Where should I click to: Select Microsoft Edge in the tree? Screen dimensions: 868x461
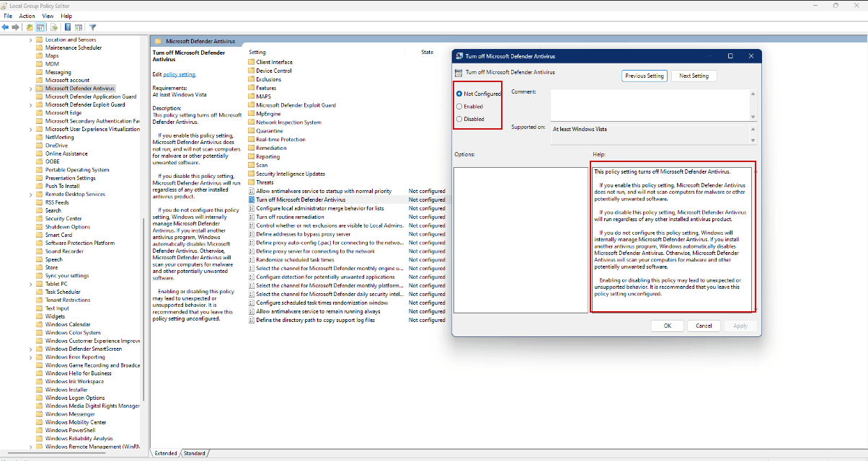[63, 112]
